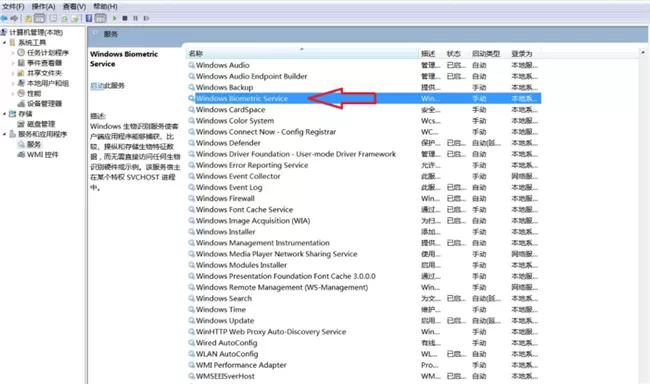Open the 操作(A) menu
Viewport: 650px width, 384px height.
44,7
